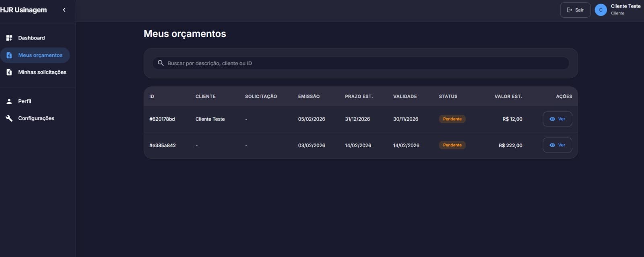Click the HJR Usinagem logo text
This screenshot has width=644, height=257.
click(x=23, y=10)
